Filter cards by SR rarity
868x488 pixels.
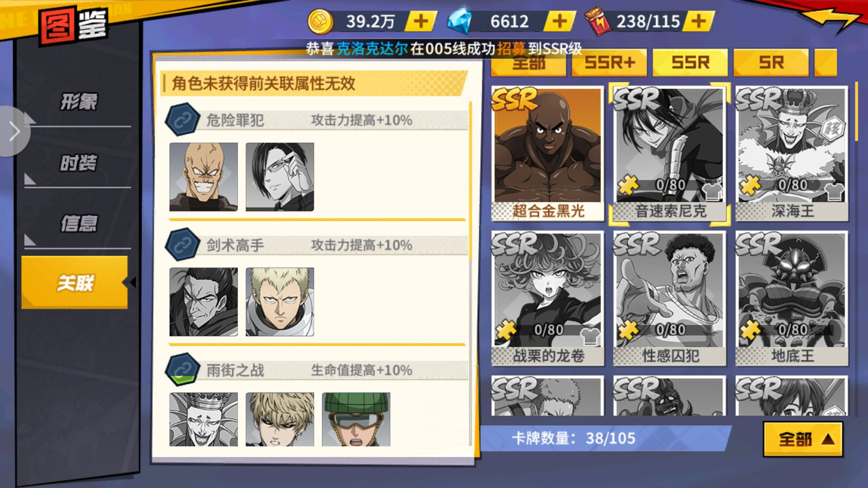[771, 62]
